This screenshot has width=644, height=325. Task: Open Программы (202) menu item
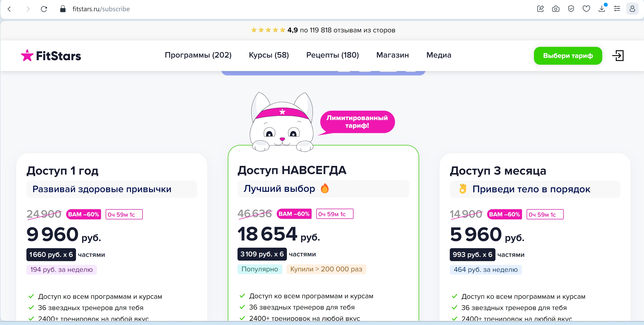click(x=198, y=55)
